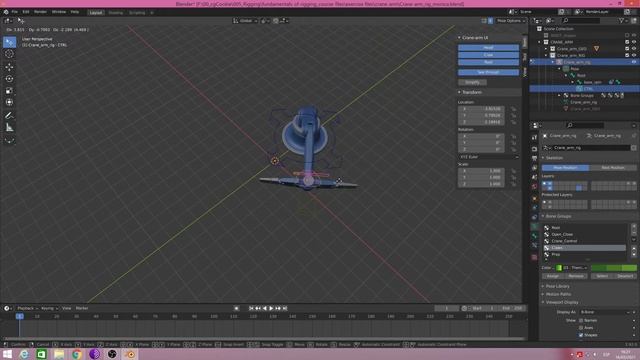Open Internet Explorer from the taskbar
This screenshot has height=360, width=640.
[x=24, y=354]
